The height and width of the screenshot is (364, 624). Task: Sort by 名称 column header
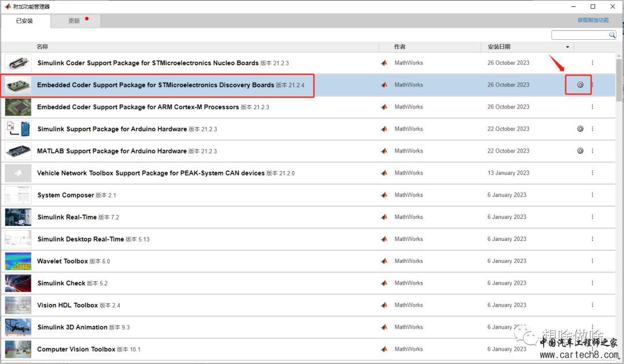tap(42, 47)
